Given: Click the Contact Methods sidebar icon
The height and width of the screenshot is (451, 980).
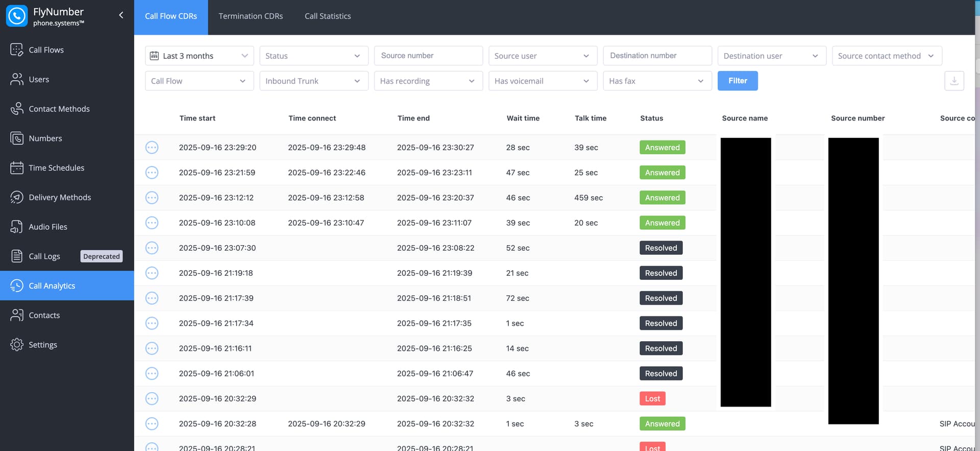Looking at the screenshot, I should click(17, 109).
